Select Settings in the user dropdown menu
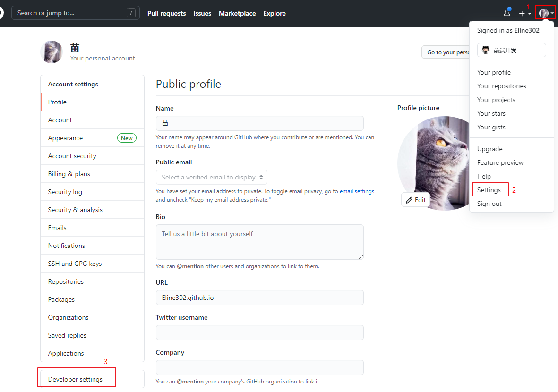 pyautogui.click(x=489, y=190)
